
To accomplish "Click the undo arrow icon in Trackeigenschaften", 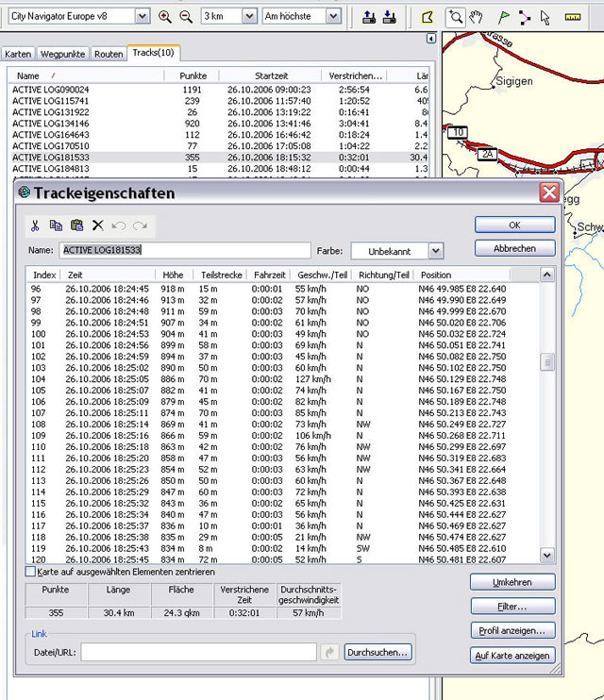I will click(x=118, y=225).
